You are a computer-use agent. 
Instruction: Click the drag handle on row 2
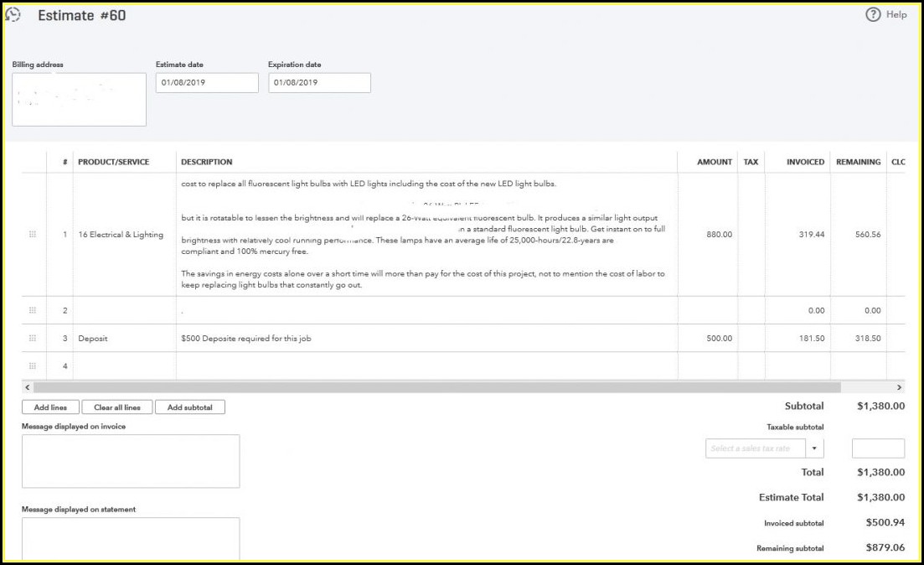(33, 310)
